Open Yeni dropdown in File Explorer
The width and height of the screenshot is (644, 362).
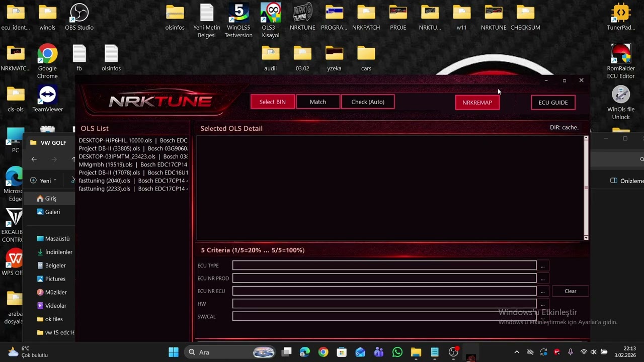pyautogui.click(x=43, y=180)
